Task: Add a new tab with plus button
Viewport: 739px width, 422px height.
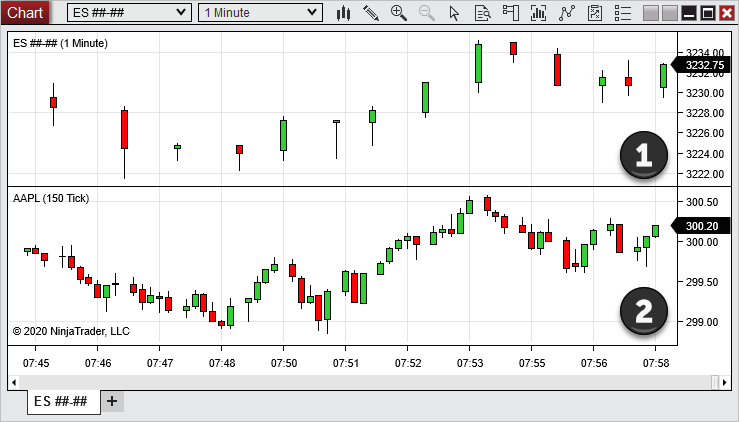Action: tap(112, 401)
